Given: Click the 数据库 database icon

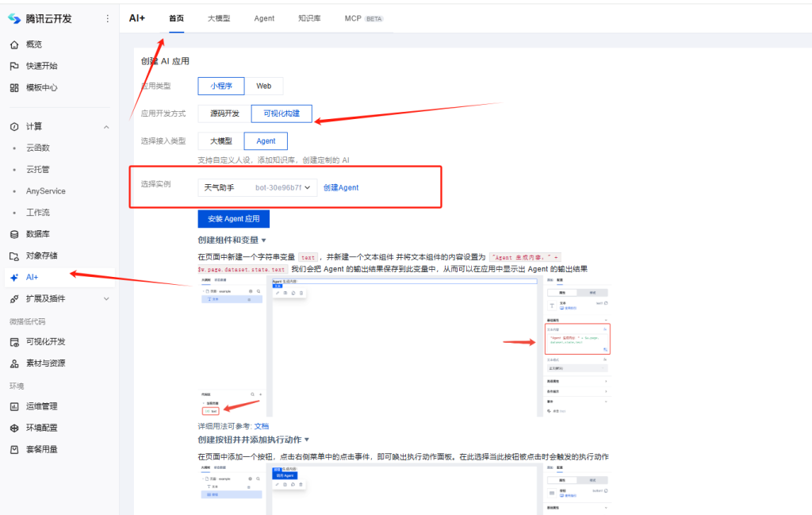Looking at the screenshot, I should tap(14, 234).
